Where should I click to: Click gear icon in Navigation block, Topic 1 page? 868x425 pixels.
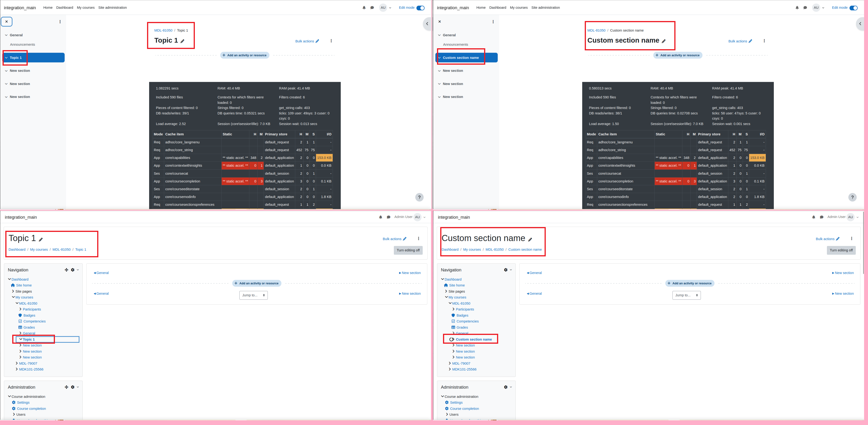pyautogui.click(x=73, y=270)
